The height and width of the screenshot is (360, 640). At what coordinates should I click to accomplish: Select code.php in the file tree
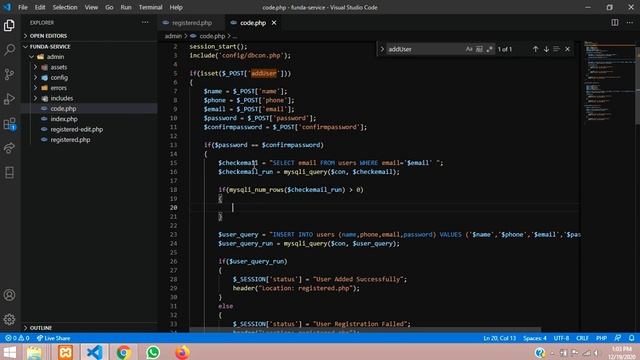tap(89, 109)
